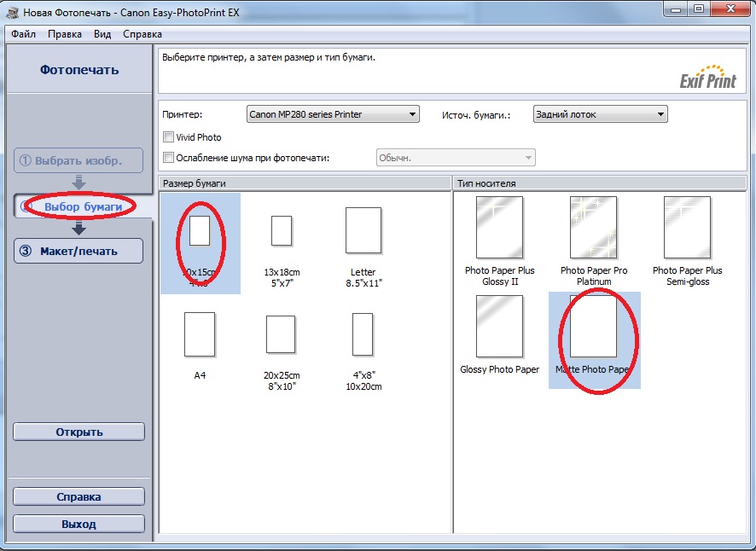
Task: Toggle photo noise reduction (Ослабление шума) checkbox
Action: (x=168, y=157)
